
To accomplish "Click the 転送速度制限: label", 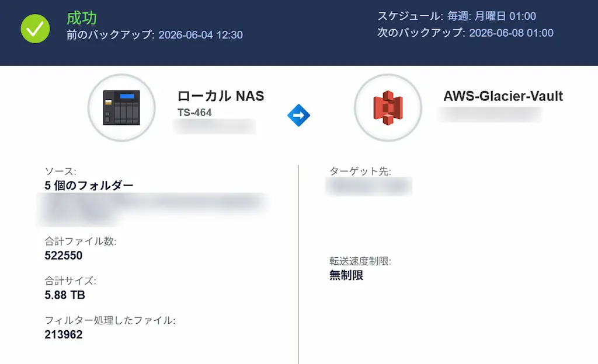I will pyautogui.click(x=360, y=261).
